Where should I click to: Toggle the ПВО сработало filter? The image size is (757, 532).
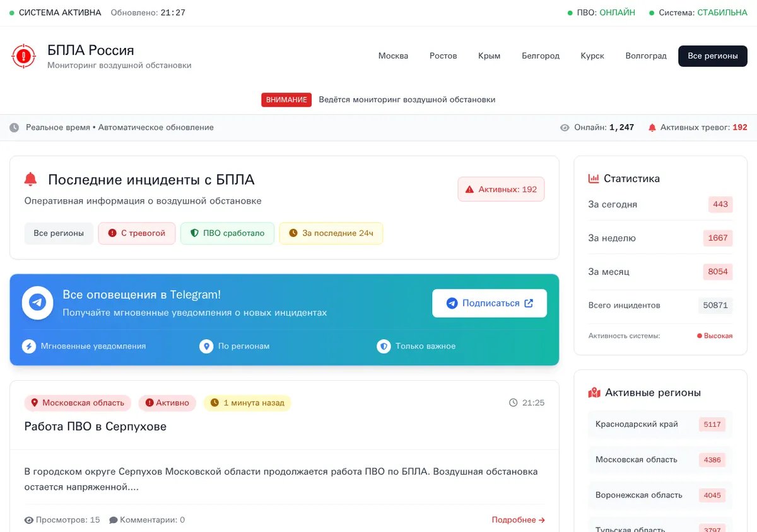point(227,233)
